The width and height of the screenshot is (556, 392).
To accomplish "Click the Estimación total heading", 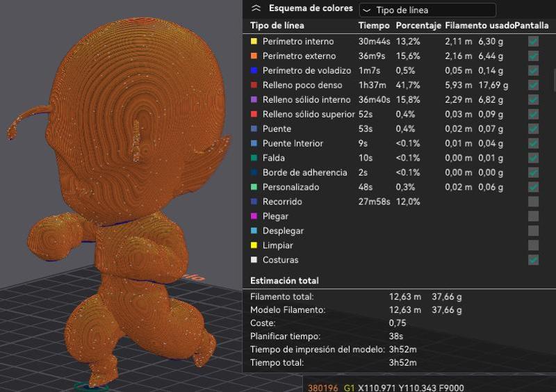I will pos(284,281).
